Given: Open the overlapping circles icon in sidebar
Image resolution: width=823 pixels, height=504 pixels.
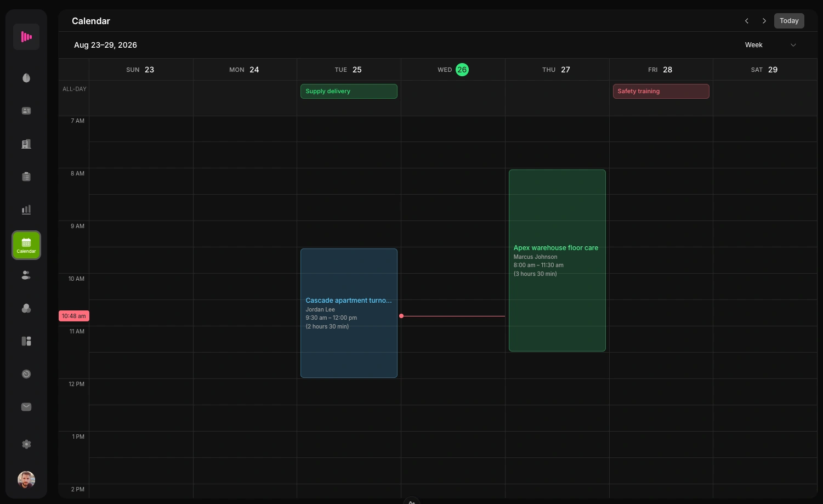Looking at the screenshot, I should pos(26,308).
